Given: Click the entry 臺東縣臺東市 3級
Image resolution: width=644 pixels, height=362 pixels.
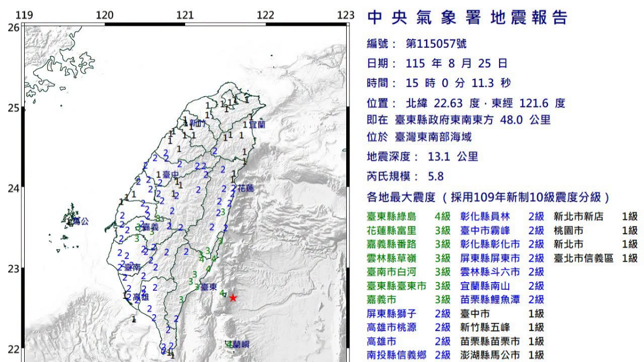Looking at the screenshot, I should click(x=408, y=286).
